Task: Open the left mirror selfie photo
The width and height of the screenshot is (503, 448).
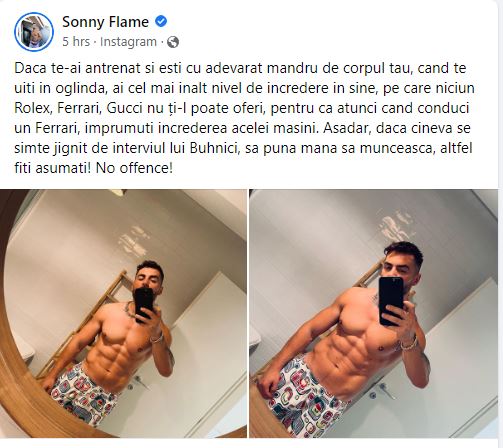Action: click(123, 313)
